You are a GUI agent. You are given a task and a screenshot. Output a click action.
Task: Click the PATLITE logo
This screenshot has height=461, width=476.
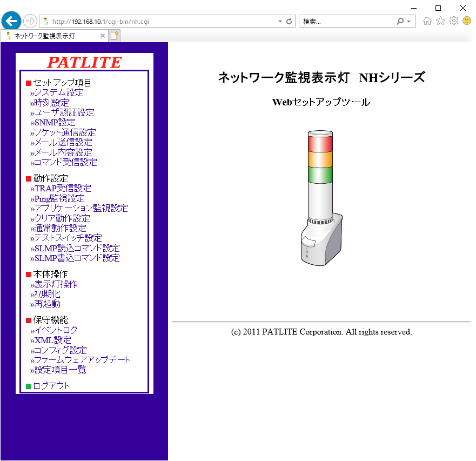84,63
